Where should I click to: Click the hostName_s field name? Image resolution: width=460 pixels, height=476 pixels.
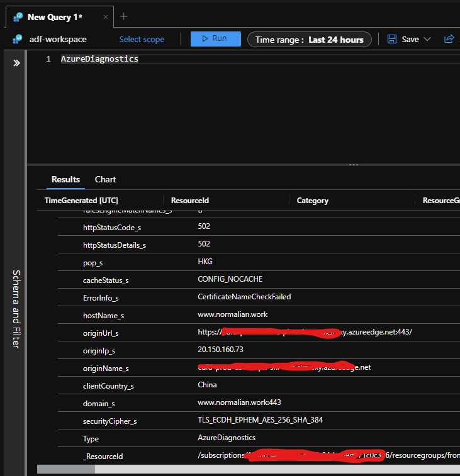tap(103, 316)
